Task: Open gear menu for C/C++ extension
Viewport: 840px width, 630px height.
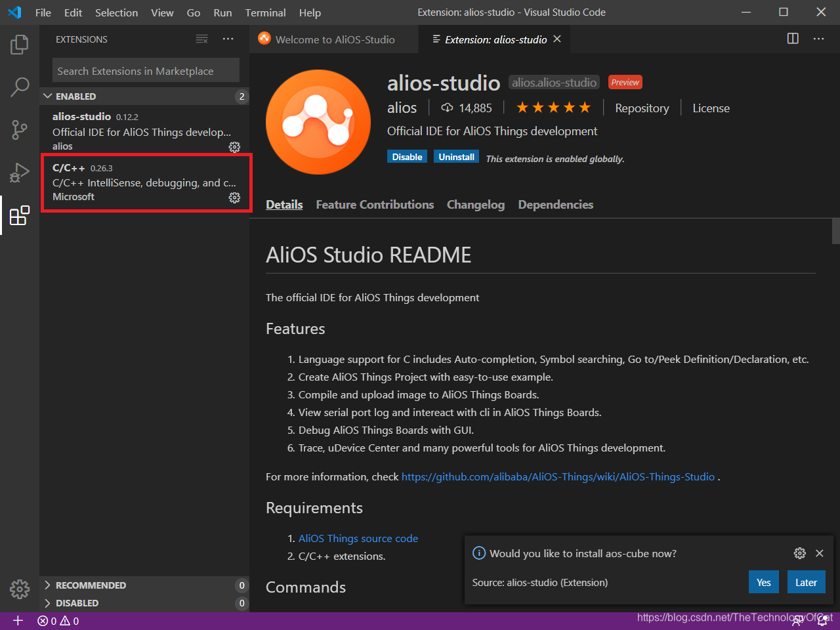Action: (x=234, y=197)
